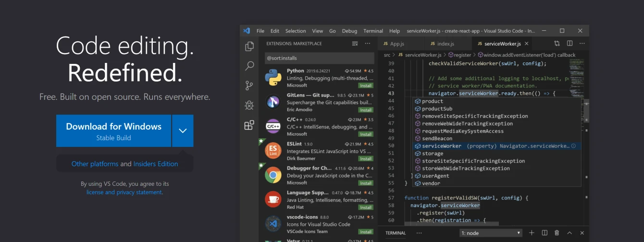Click the vscode-icons extension icon
This screenshot has width=644, height=242.
[x=273, y=223]
